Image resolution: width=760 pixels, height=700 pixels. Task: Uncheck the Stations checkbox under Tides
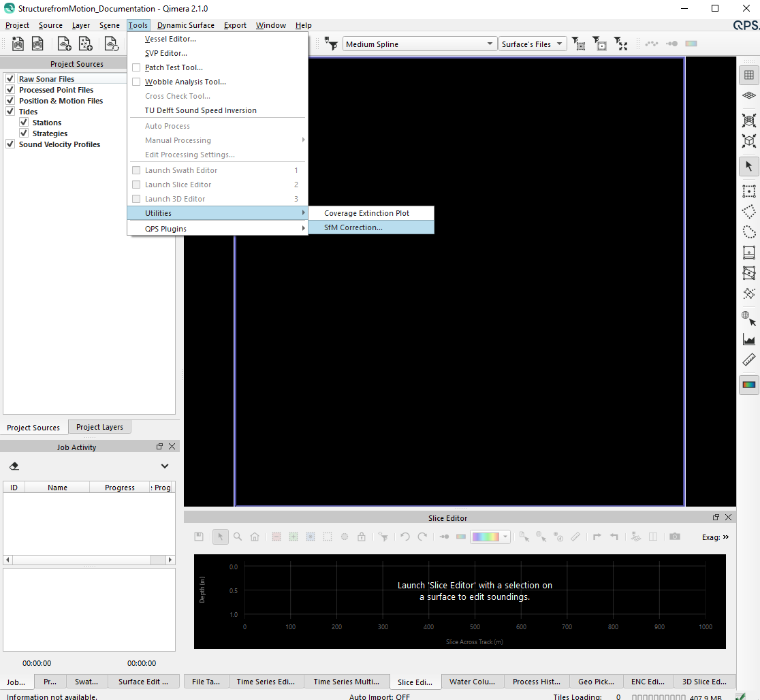tap(24, 123)
